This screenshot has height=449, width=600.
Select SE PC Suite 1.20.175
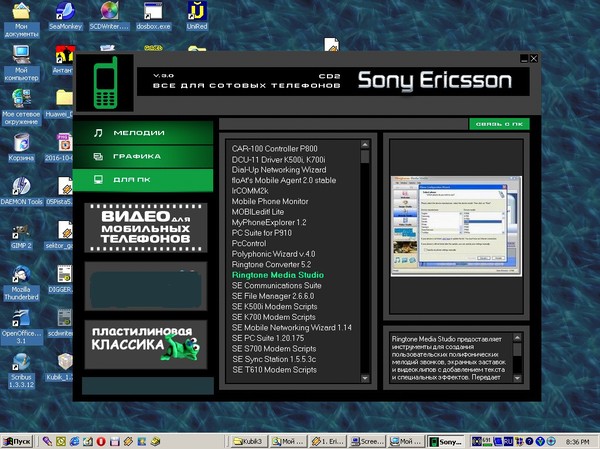pos(268,338)
